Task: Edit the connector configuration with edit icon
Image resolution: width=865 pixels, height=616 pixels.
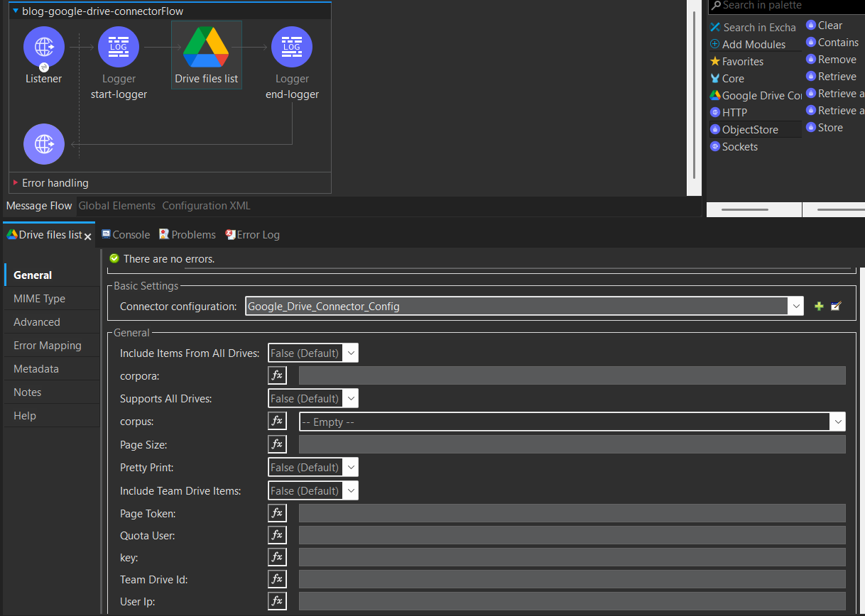Action: coord(836,307)
